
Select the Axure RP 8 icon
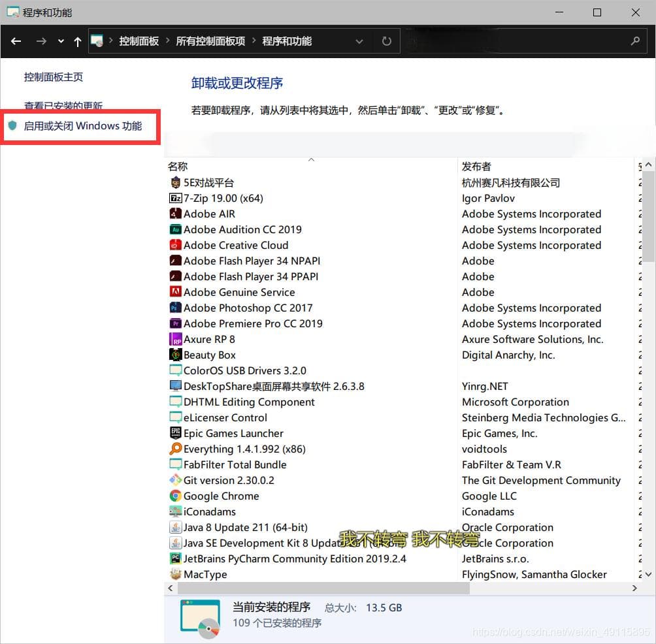point(175,339)
